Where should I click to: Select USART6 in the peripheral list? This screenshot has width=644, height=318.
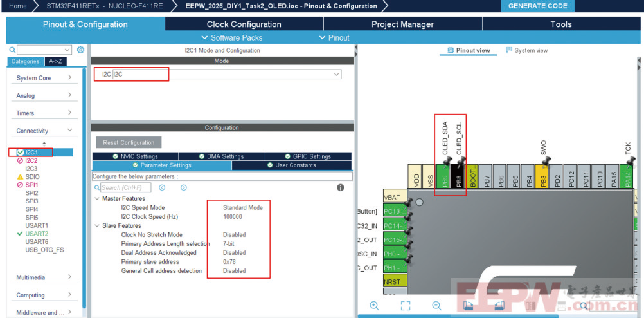[37, 241]
